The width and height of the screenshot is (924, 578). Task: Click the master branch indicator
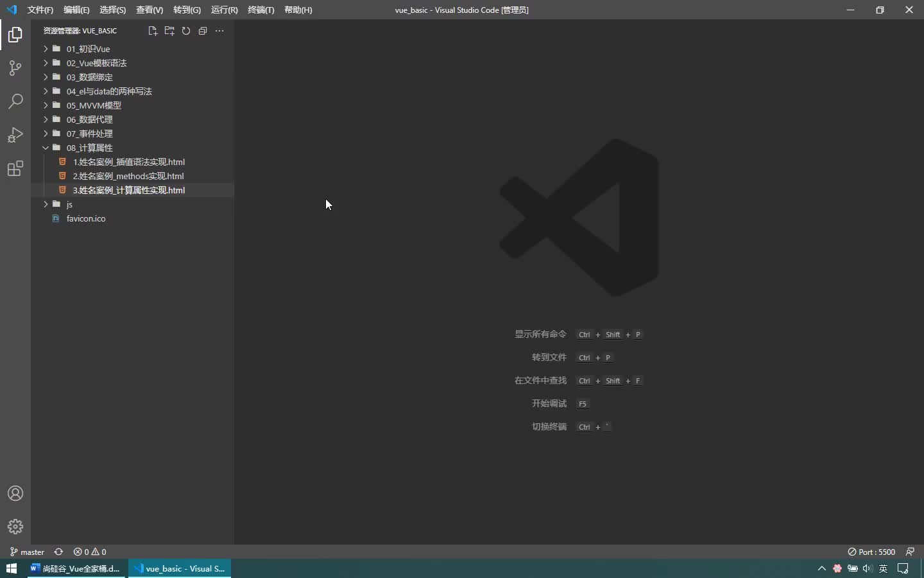pos(27,552)
